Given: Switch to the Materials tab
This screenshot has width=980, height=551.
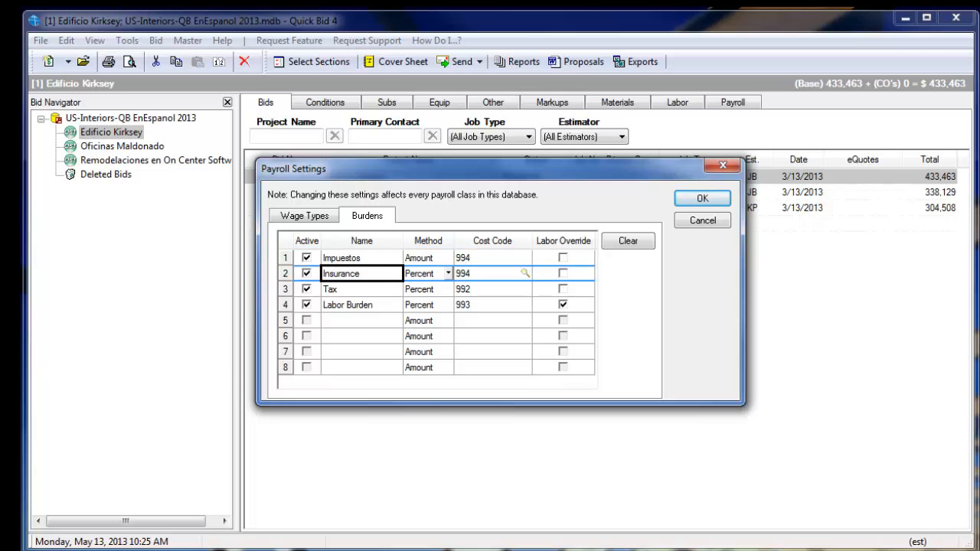Looking at the screenshot, I should click(x=617, y=103).
